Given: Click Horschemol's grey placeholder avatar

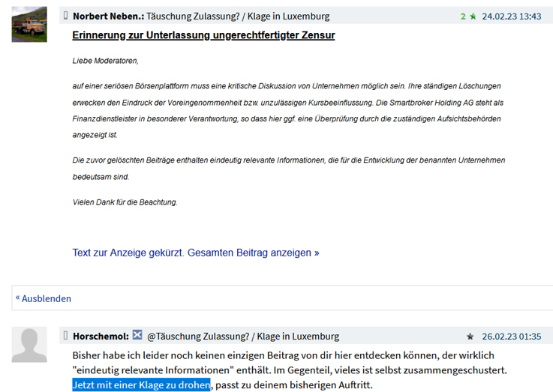Looking at the screenshot, I should point(29,345).
